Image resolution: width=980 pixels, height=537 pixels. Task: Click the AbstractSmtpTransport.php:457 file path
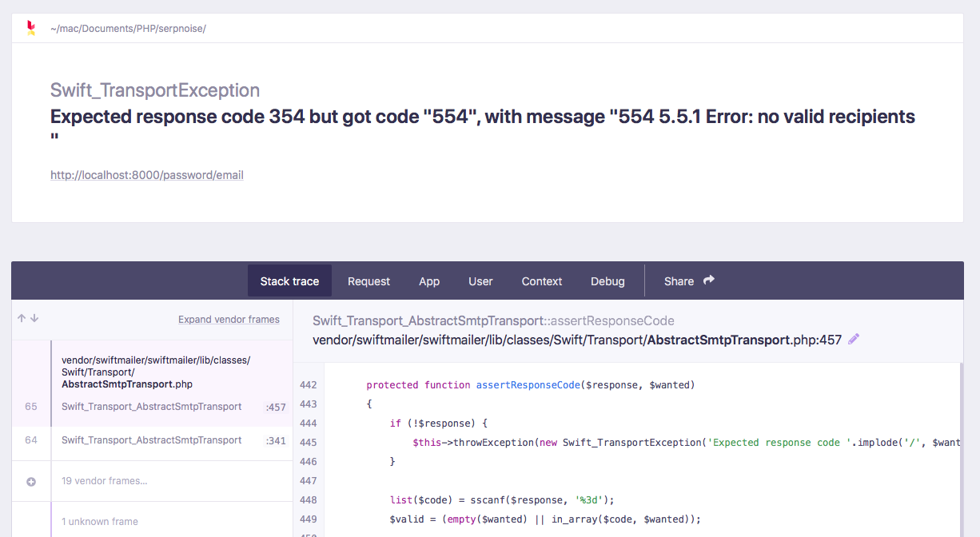pyautogui.click(x=577, y=340)
